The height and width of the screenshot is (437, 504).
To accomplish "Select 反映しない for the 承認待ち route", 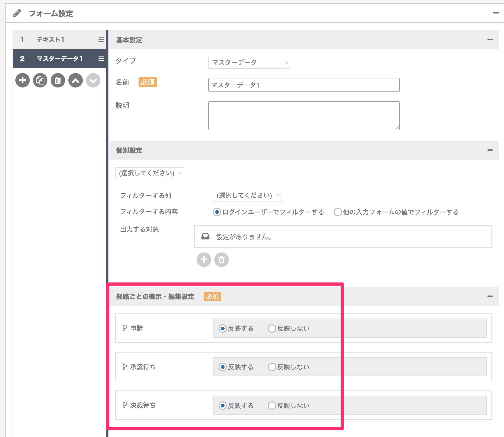I will 272,367.
